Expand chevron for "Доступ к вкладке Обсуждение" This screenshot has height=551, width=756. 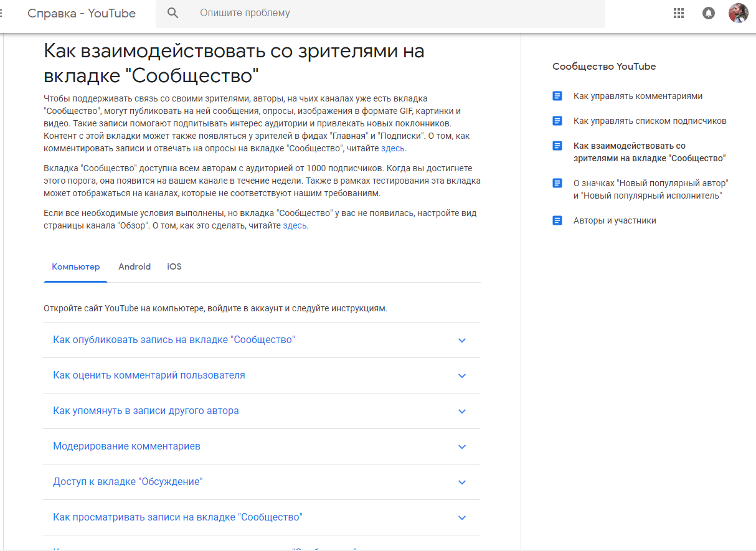[x=462, y=483]
